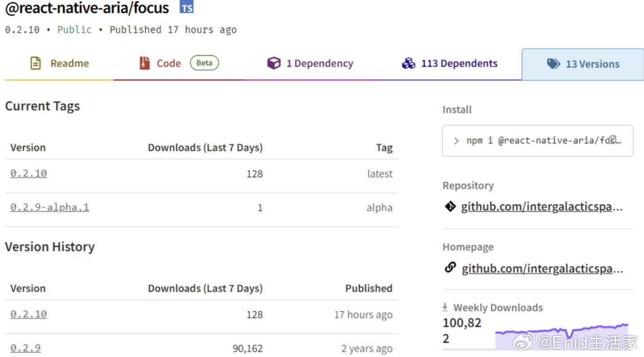Click the package title @react-native-aria/focus

point(87,8)
